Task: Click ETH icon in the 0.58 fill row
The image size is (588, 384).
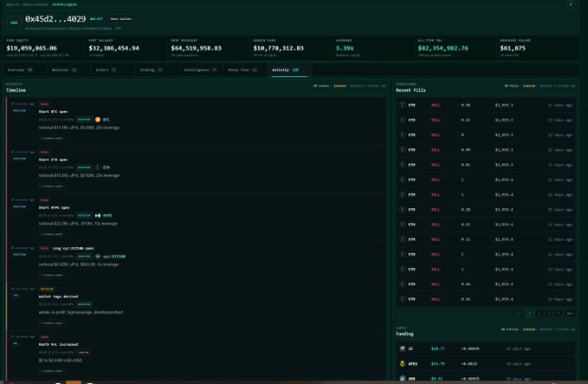Action: point(403,105)
